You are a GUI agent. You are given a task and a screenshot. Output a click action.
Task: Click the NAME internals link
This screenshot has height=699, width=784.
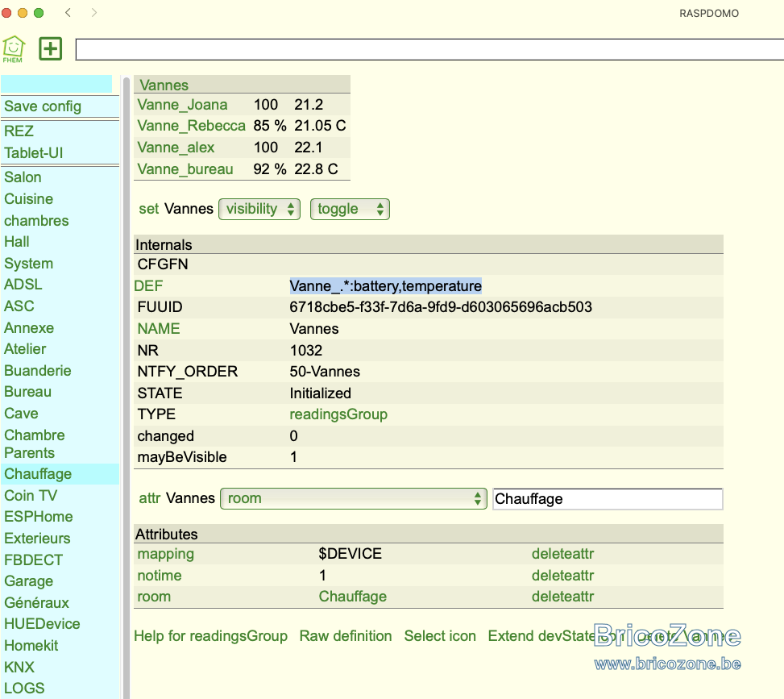coord(159,329)
